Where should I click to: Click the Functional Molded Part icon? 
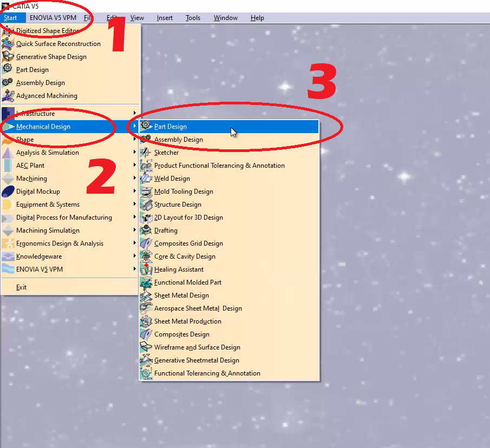point(146,282)
